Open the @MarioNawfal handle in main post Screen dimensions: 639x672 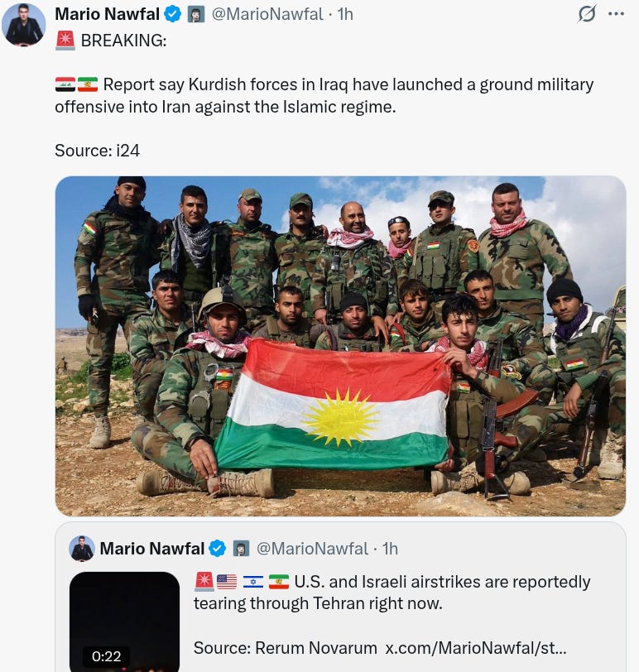point(267,14)
